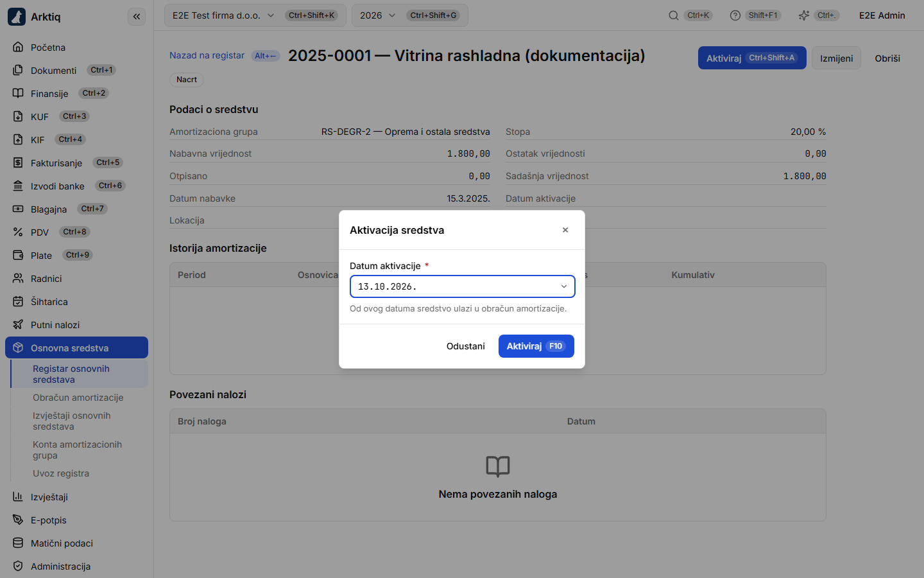The width and height of the screenshot is (924, 578).
Task: Click the PDV percent icon
Action: (18, 232)
